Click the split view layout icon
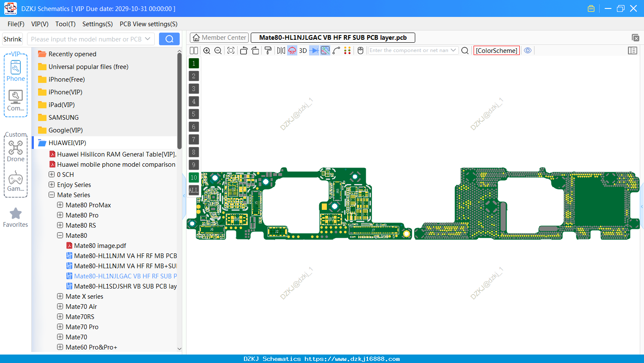The width and height of the screenshot is (644, 363). coord(194,50)
